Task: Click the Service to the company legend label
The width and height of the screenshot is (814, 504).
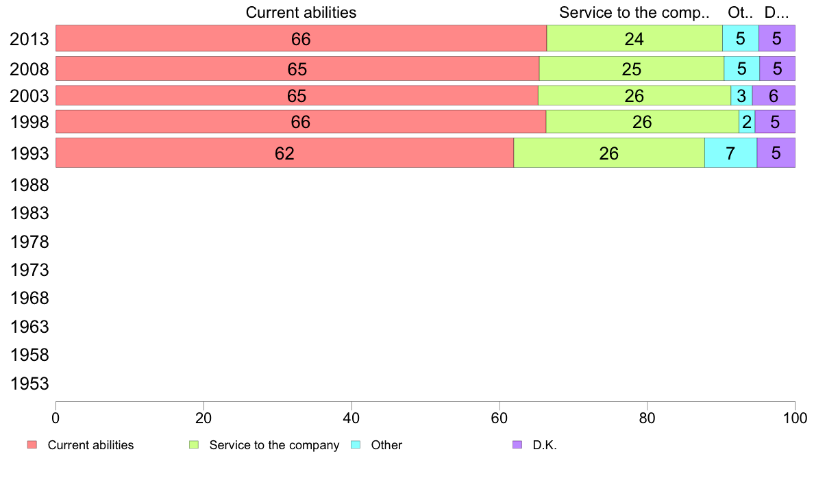Action: (274, 445)
